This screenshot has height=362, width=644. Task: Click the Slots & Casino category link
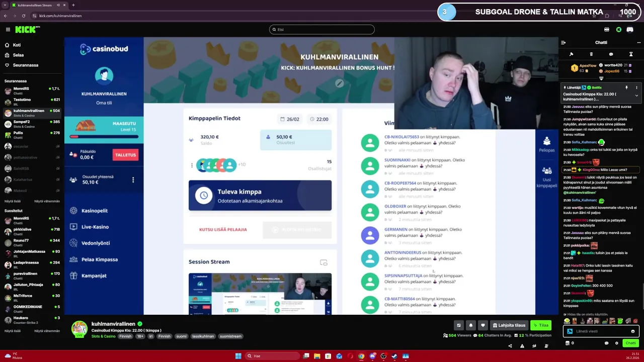tap(103, 336)
